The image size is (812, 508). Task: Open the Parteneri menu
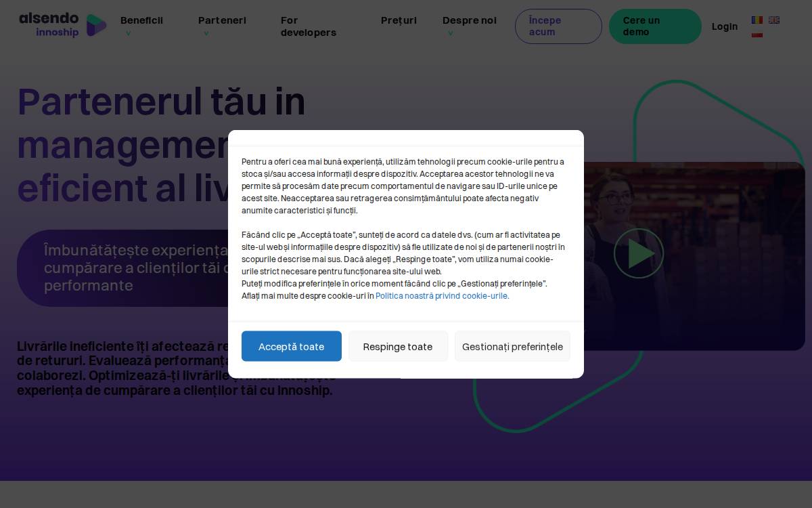pyautogui.click(x=222, y=20)
